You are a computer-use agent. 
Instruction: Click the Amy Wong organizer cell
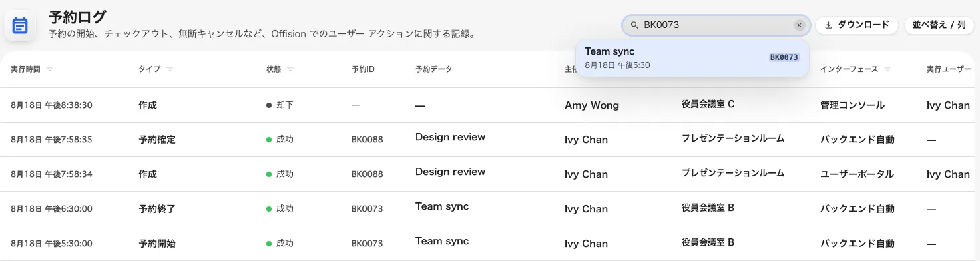[592, 105]
